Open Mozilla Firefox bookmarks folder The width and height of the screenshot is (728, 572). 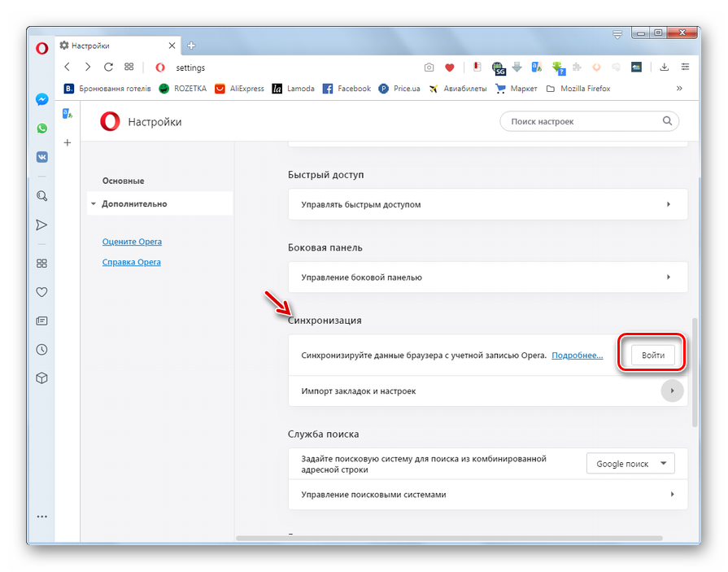578,88
